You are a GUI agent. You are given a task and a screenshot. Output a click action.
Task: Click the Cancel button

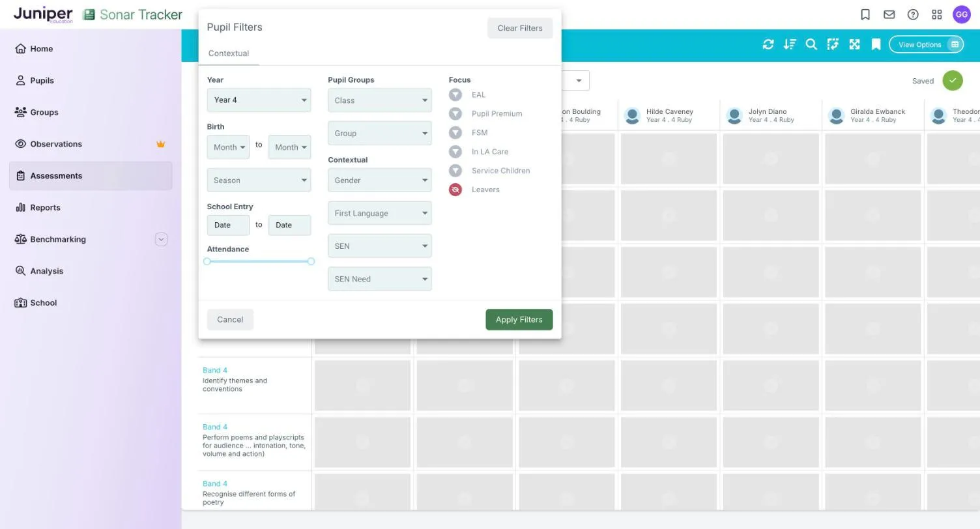(230, 319)
